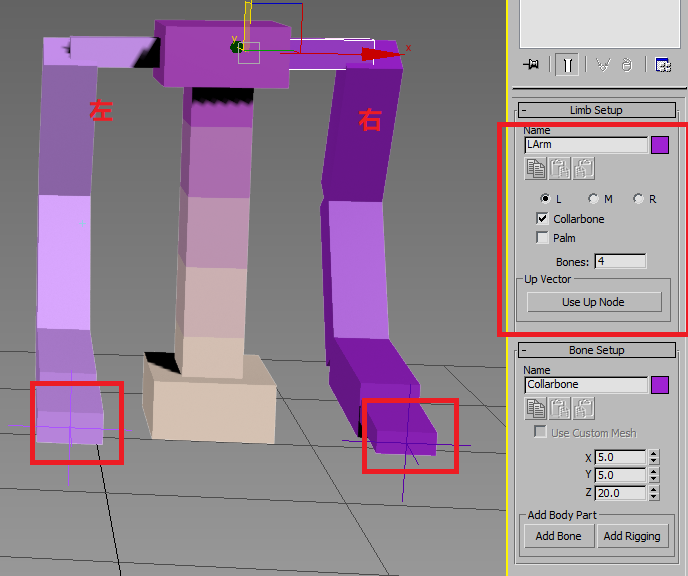This screenshot has width=688, height=576.
Task: Click the Add Bone button
Action: click(559, 536)
